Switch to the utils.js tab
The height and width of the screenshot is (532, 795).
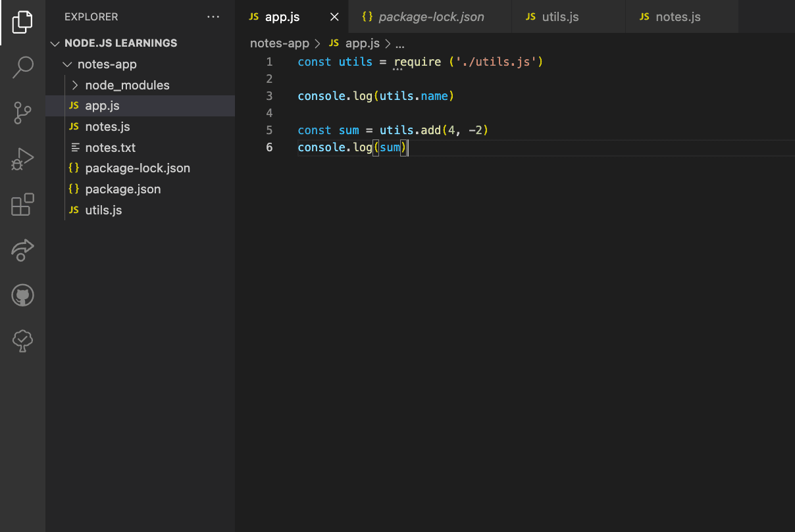tap(560, 16)
